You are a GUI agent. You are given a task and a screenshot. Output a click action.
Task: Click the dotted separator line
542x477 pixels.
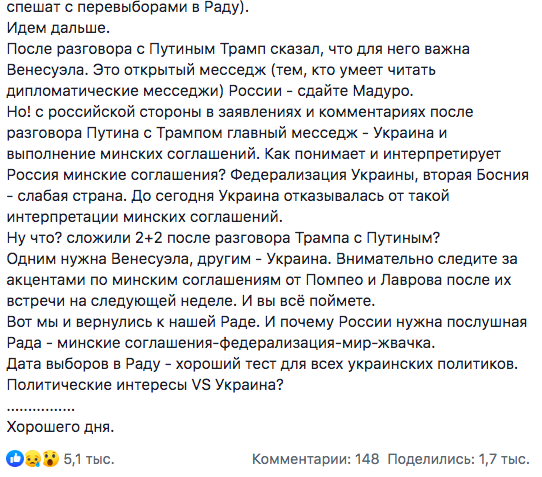[40, 409]
